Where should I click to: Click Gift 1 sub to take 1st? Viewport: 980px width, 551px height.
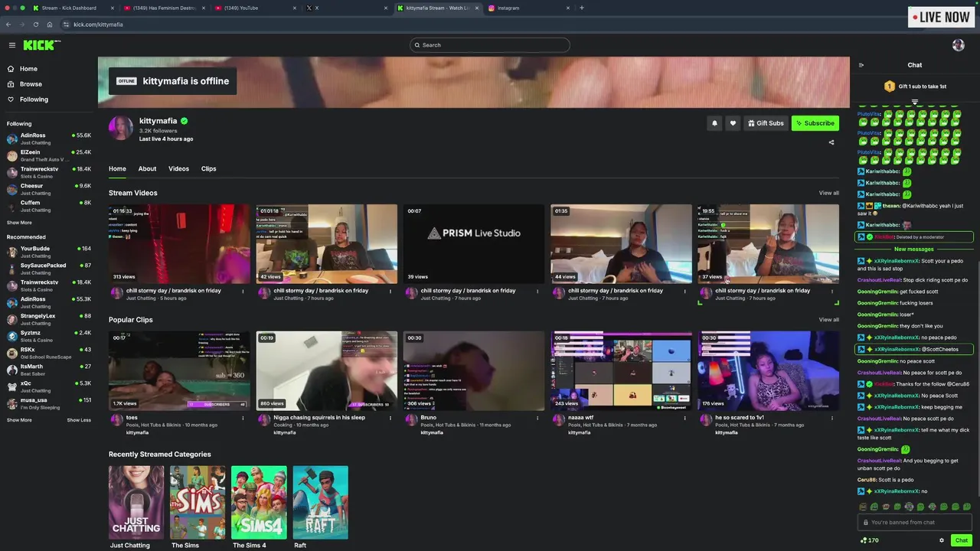pyautogui.click(x=923, y=86)
